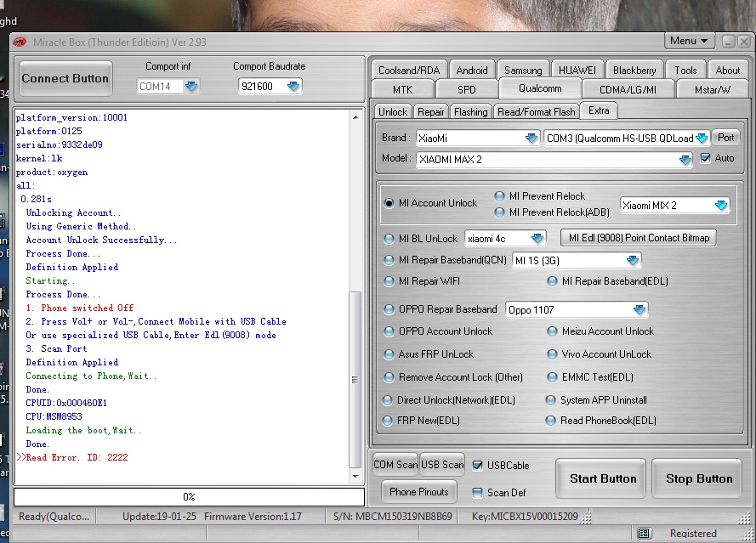Open the Repair sub-tab
Viewport: 756px width, 543px height.
430,112
